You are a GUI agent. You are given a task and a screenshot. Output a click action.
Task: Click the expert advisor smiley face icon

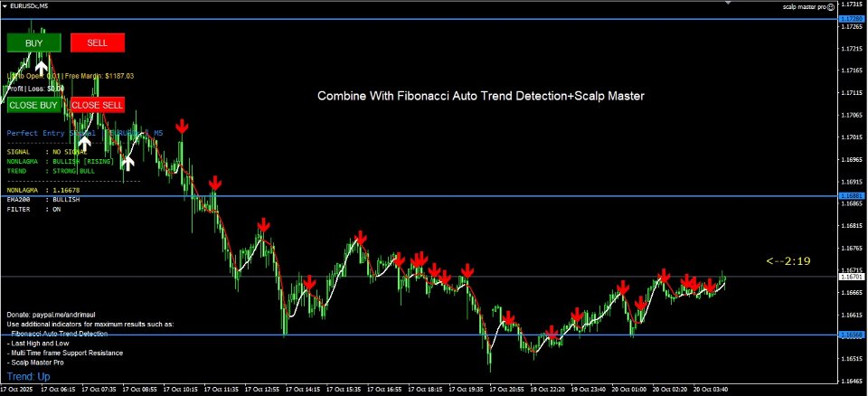pyautogui.click(x=830, y=6)
